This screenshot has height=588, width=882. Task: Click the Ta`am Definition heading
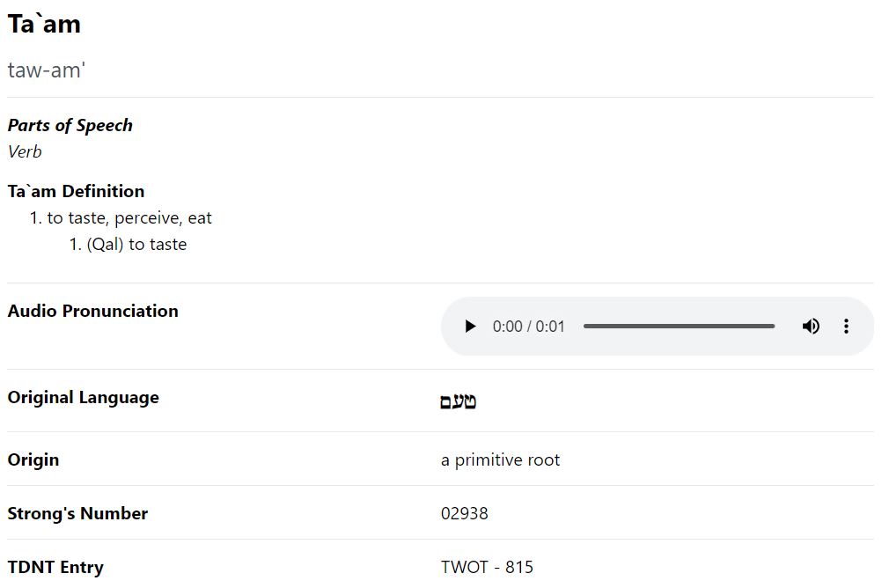tap(76, 191)
